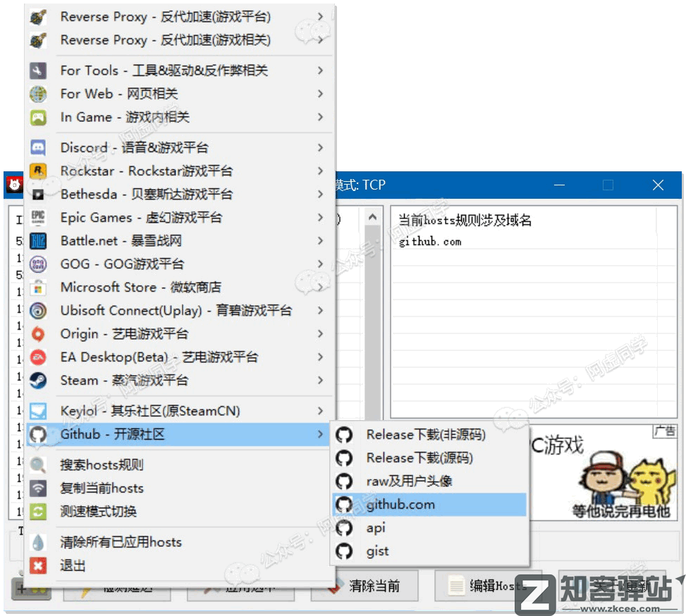Expand the Github - 开源社区 submenu arrow
This screenshot has height=616, width=686.
(x=320, y=434)
